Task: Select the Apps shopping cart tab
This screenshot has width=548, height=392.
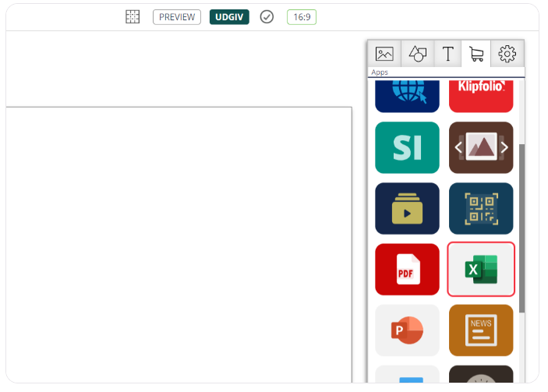Action: [476, 54]
